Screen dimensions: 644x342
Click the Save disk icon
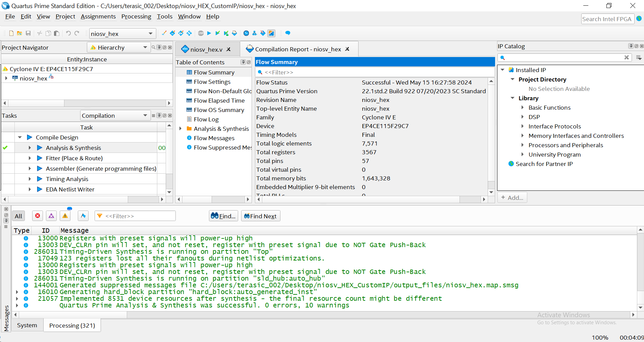pos(28,33)
